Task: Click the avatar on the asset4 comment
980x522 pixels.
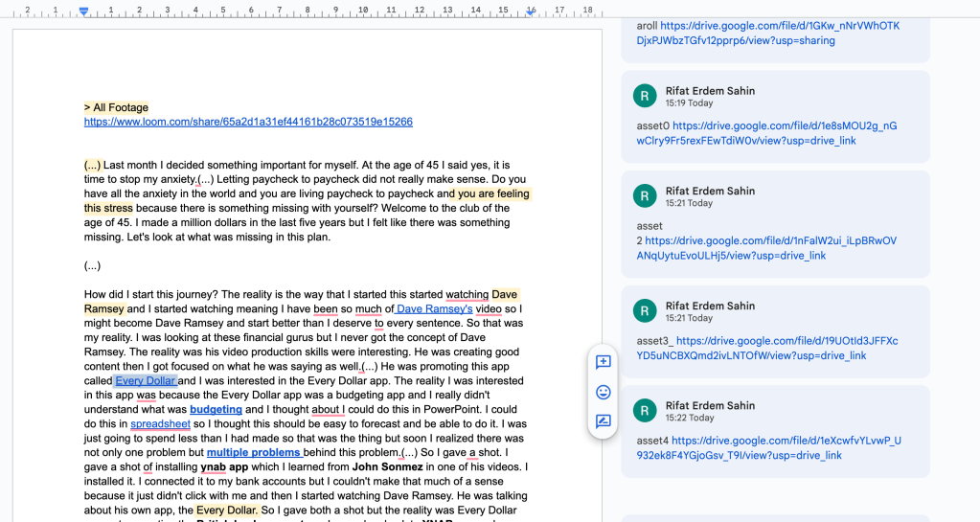Action: click(645, 411)
